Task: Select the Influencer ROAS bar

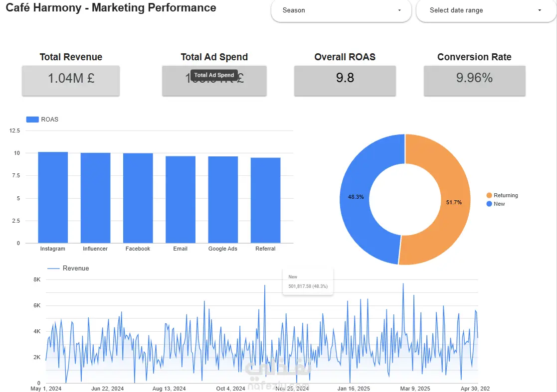Action: [x=96, y=198]
